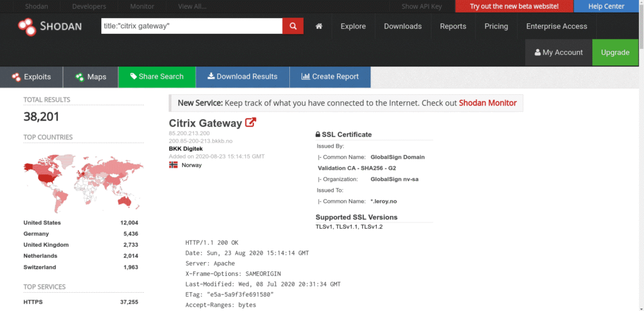This screenshot has height=311, width=644.
Task: Open the Help Center
Action: pos(606,6)
